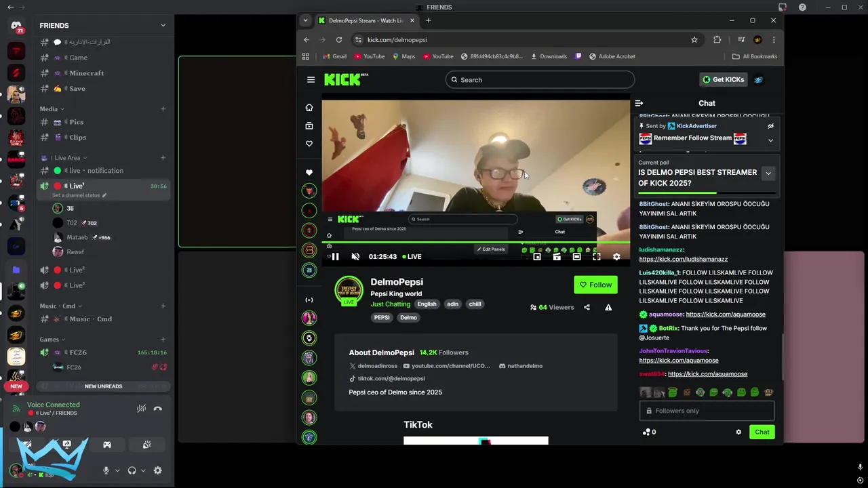
Task: Enter fullscreen on the video player
Action: tap(597, 257)
